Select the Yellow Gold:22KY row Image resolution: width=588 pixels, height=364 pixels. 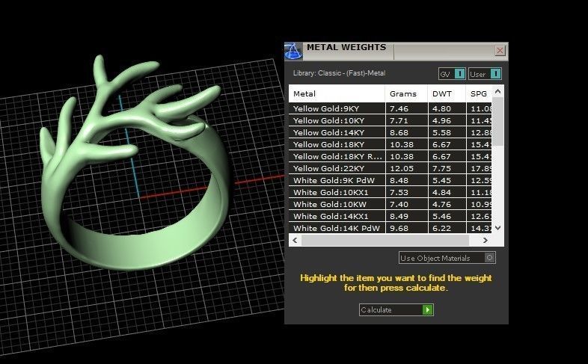[390, 168]
